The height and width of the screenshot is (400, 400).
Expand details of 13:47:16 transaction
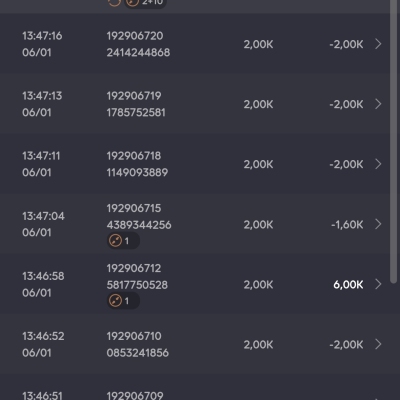point(378,44)
